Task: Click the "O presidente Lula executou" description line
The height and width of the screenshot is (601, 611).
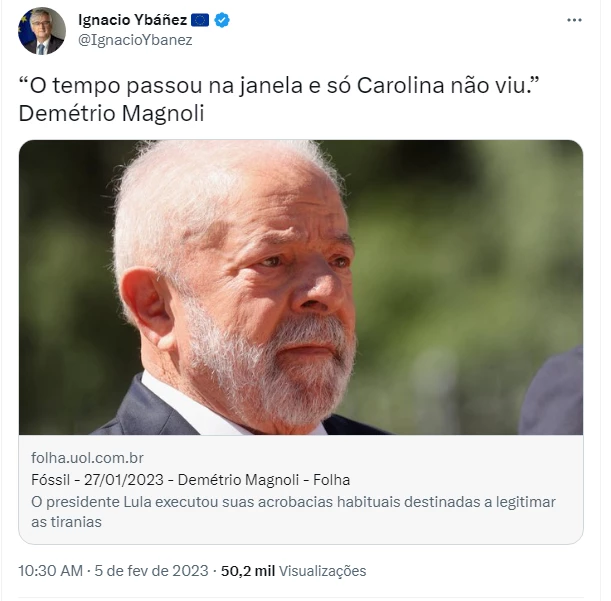Action: coord(293,502)
